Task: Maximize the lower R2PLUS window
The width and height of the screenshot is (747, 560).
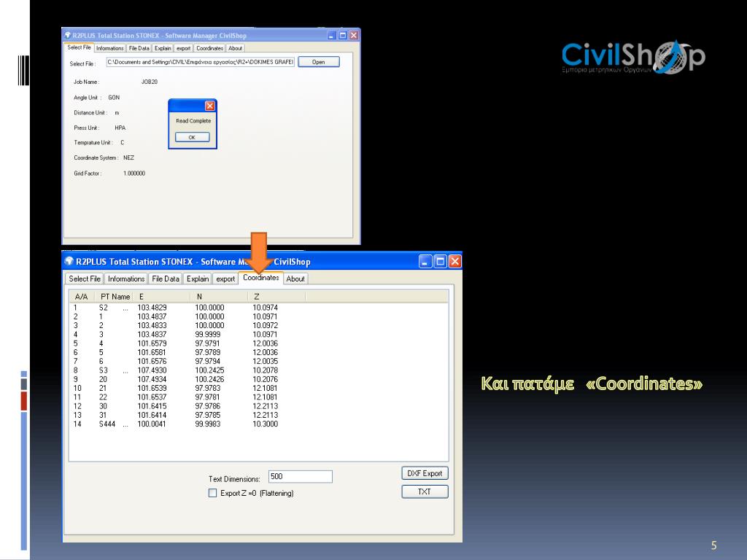Action: click(440, 261)
